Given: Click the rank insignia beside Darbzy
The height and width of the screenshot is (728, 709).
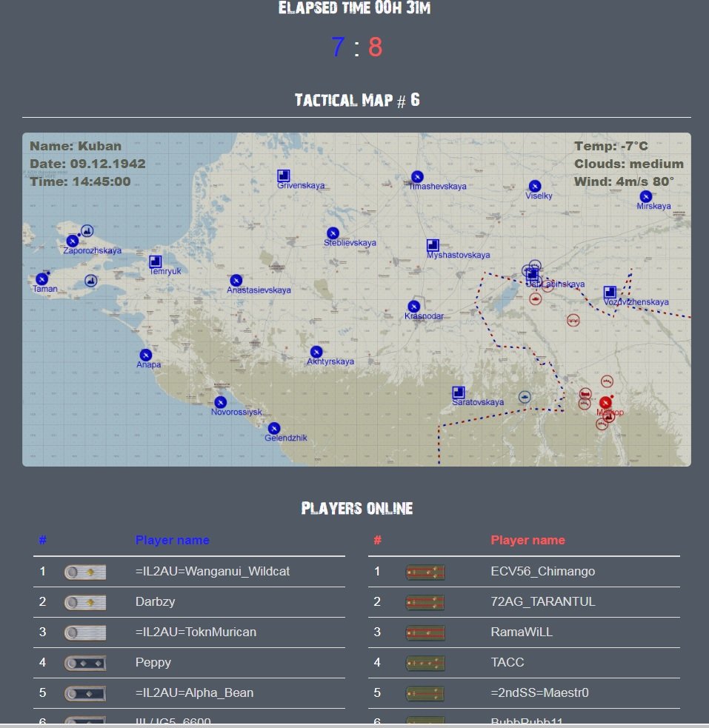Looking at the screenshot, I should tap(85, 603).
